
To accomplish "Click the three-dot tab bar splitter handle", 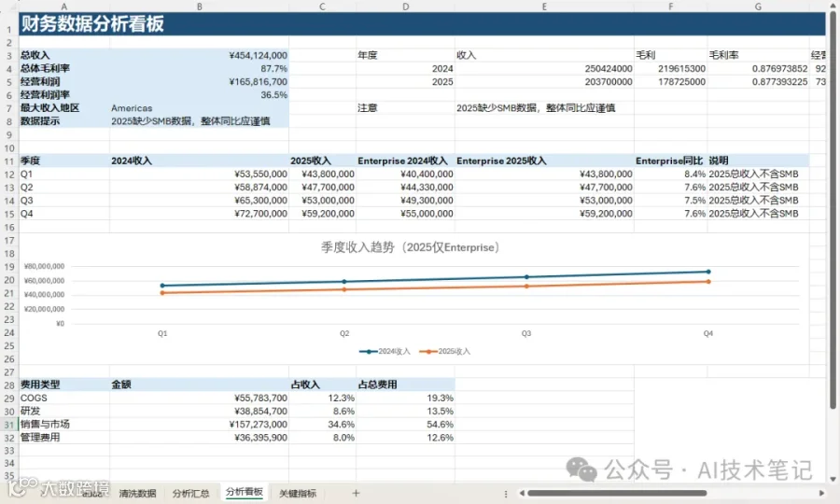I will pos(506,494).
